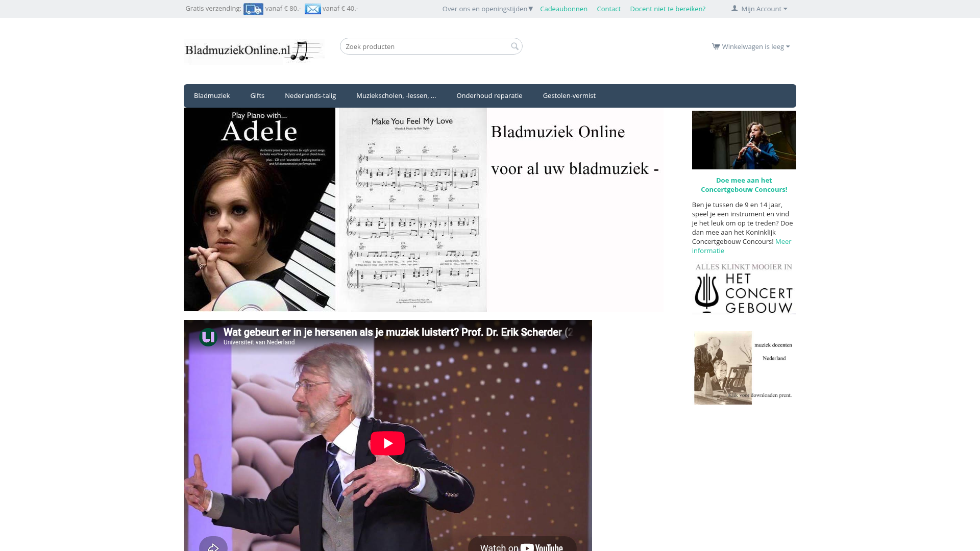Expand Over ons en openingstijden dropdown
Viewport: 980px width, 551px height.
pyautogui.click(x=487, y=9)
